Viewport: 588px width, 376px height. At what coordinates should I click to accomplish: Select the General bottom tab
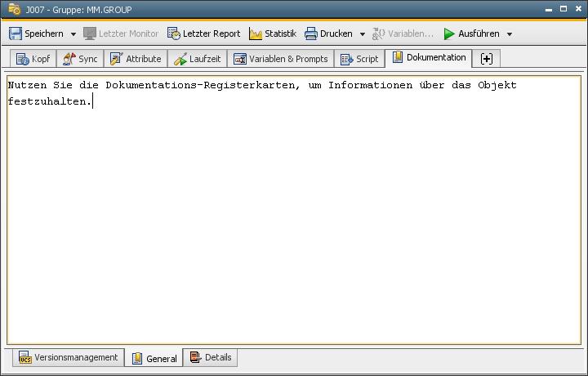[154, 358]
